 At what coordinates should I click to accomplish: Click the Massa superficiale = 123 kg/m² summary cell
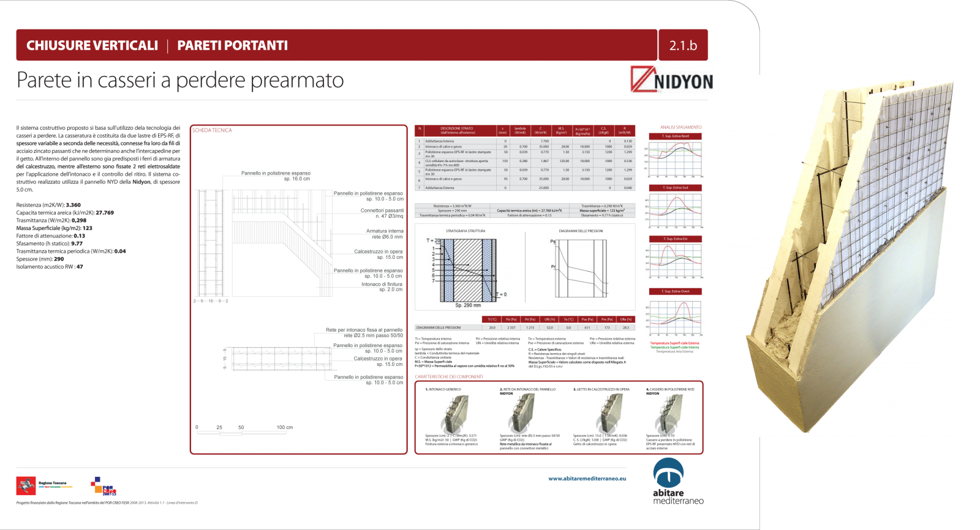click(x=602, y=211)
